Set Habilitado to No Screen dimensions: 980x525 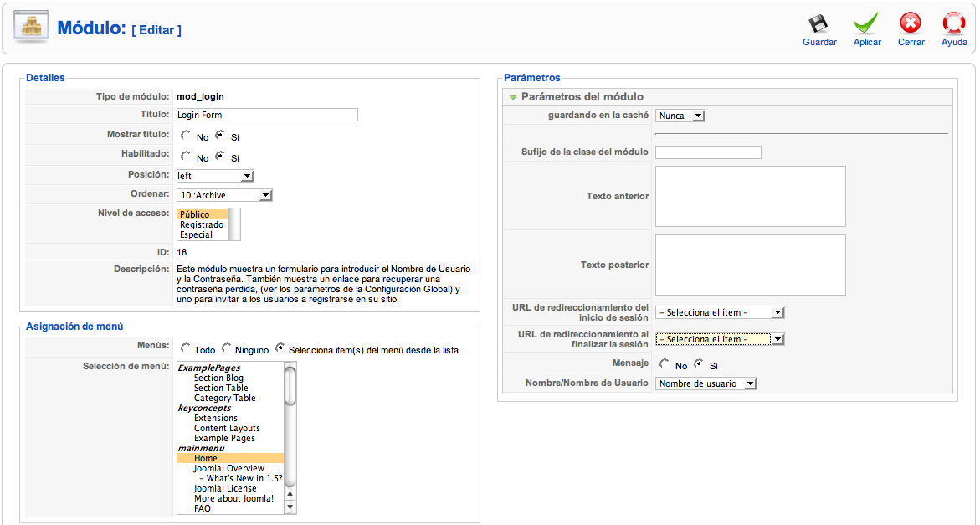coord(186,156)
